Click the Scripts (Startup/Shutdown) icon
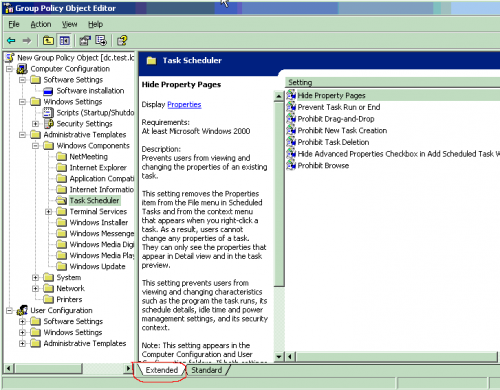The width and height of the screenshot is (500, 390). click(x=48, y=113)
